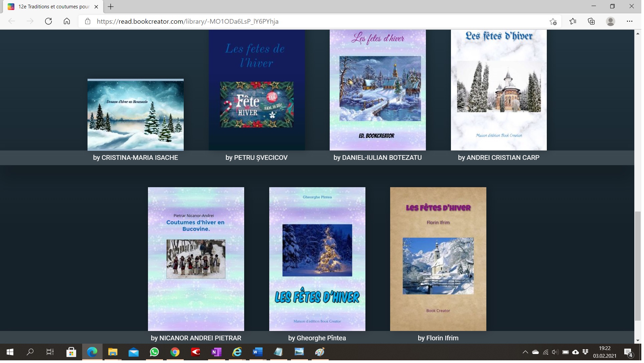Viewport: 644px width, 363px height.
Task: Open WhatsApp from the taskbar
Action: tap(154, 352)
